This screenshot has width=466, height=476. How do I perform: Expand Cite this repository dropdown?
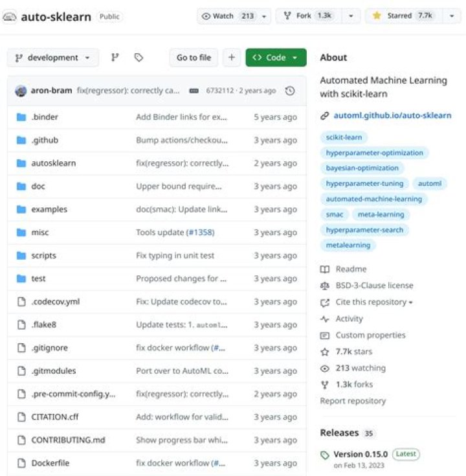coord(374,302)
